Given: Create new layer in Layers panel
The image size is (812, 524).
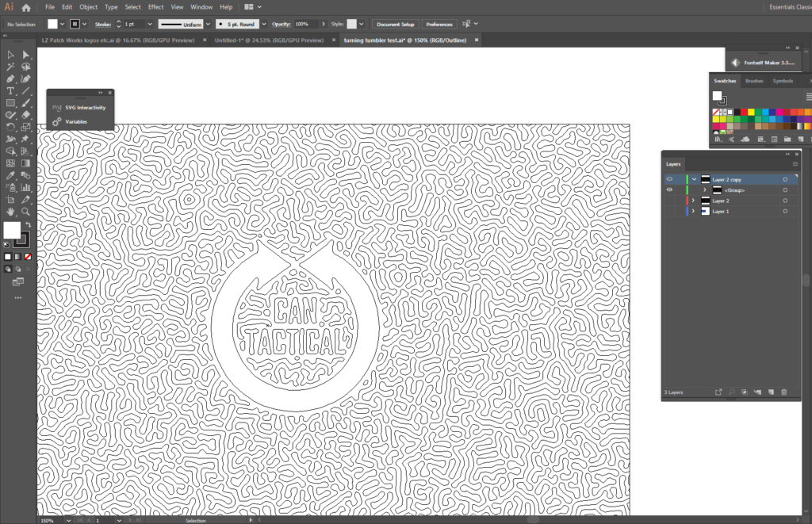Looking at the screenshot, I should (x=771, y=392).
